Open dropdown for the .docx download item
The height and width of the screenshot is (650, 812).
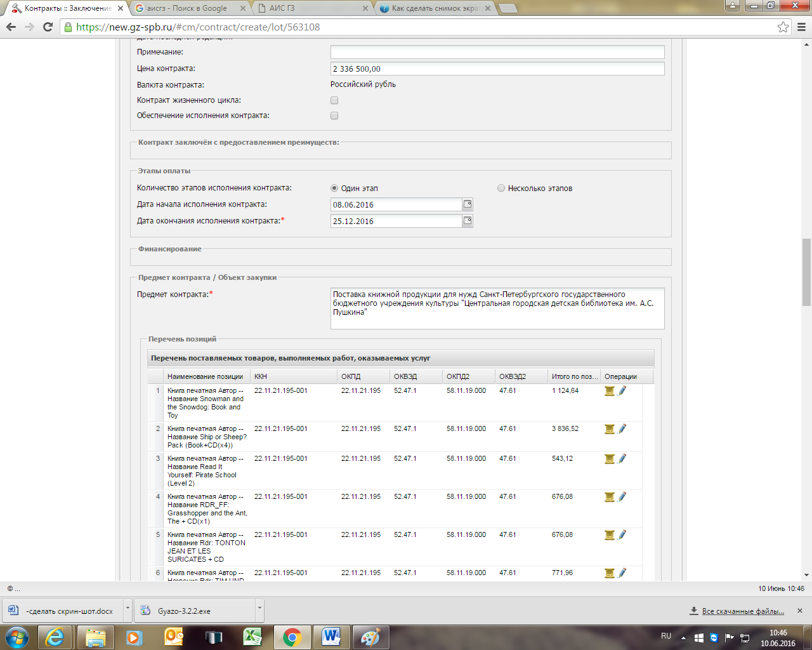pos(128,611)
